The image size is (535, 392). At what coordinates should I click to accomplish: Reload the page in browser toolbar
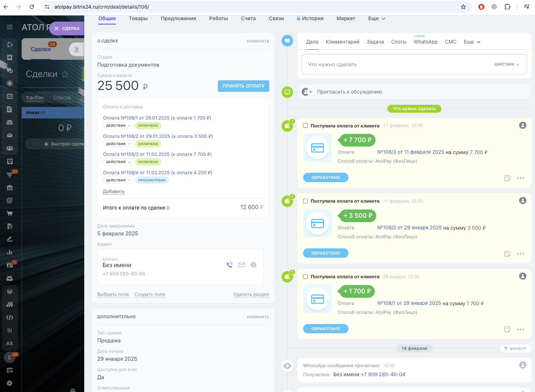[x=32, y=7]
